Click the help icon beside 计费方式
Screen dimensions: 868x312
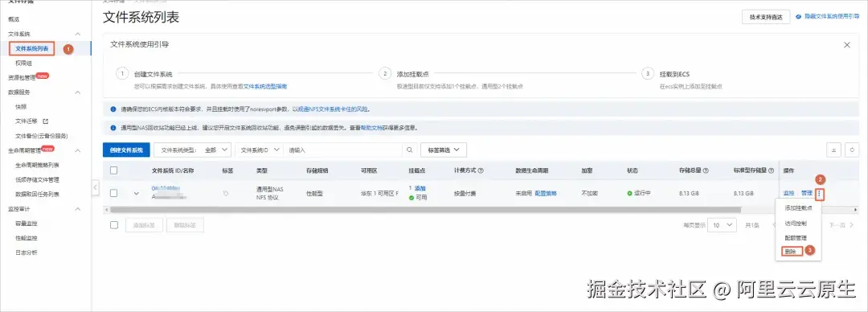[481, 170]
